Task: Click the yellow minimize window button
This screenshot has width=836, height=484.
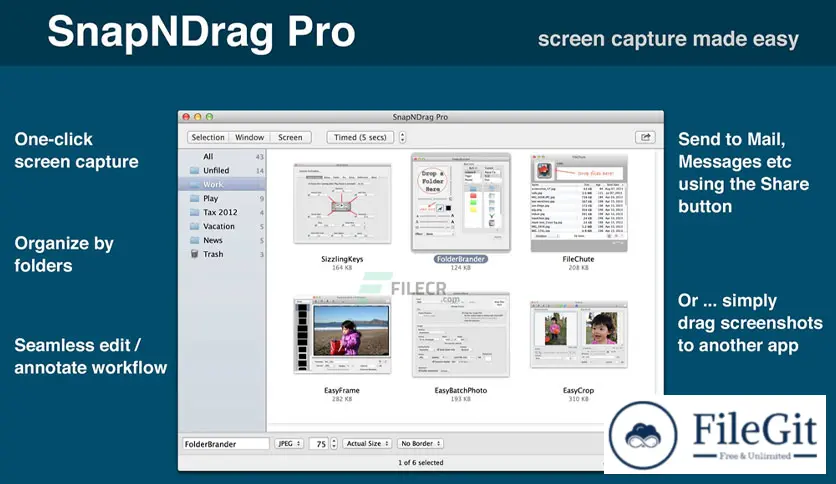Action: 198,117
